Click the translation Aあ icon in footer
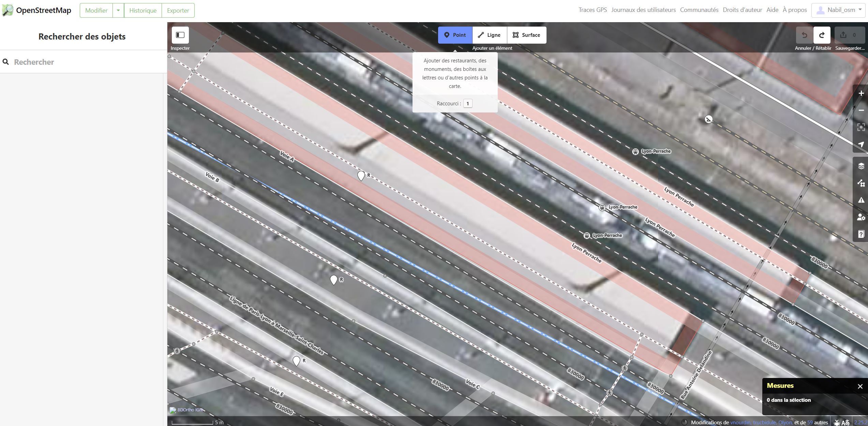The image size is (868, 426). (845, 423)
